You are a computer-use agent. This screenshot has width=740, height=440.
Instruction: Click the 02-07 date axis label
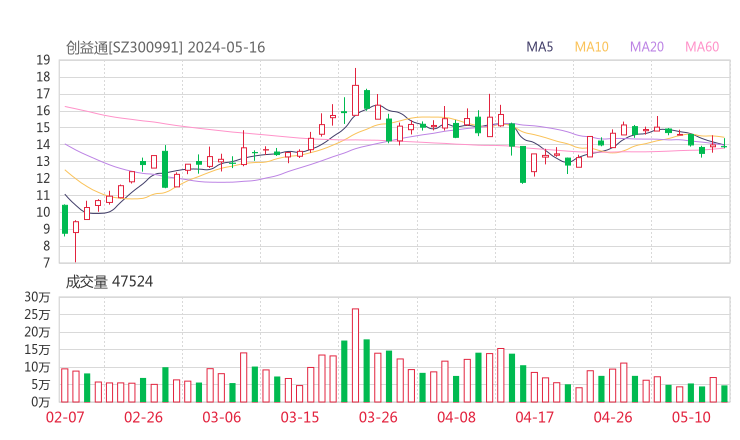[65, 417]
